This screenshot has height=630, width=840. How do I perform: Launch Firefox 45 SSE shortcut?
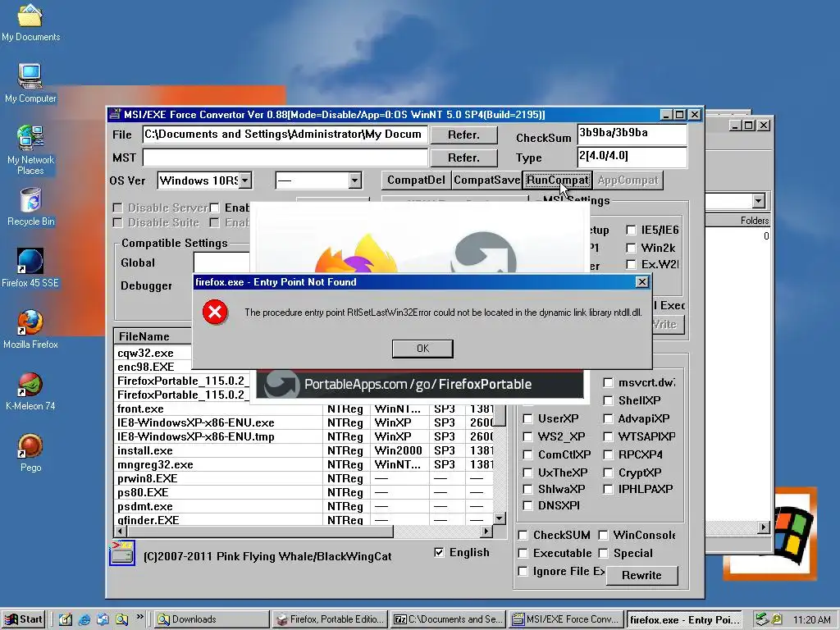tap(30, 268)
